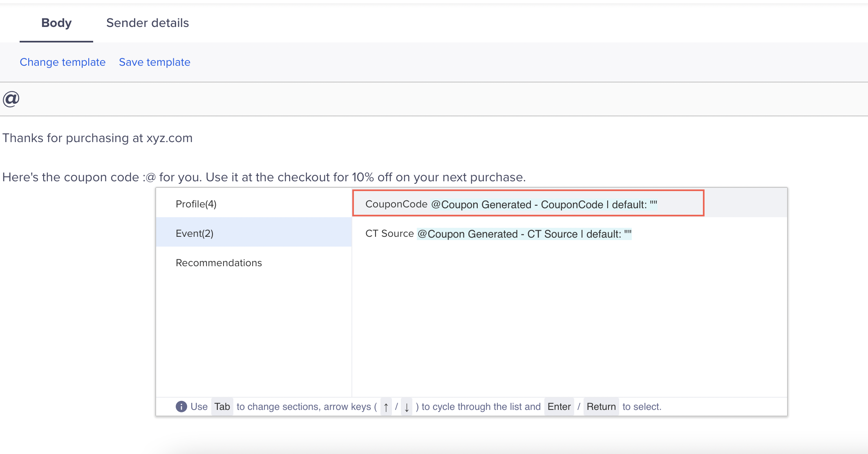Select Event(2) category
The width and height of the screenshot is (868, 454).
click(x=195, y=233)
